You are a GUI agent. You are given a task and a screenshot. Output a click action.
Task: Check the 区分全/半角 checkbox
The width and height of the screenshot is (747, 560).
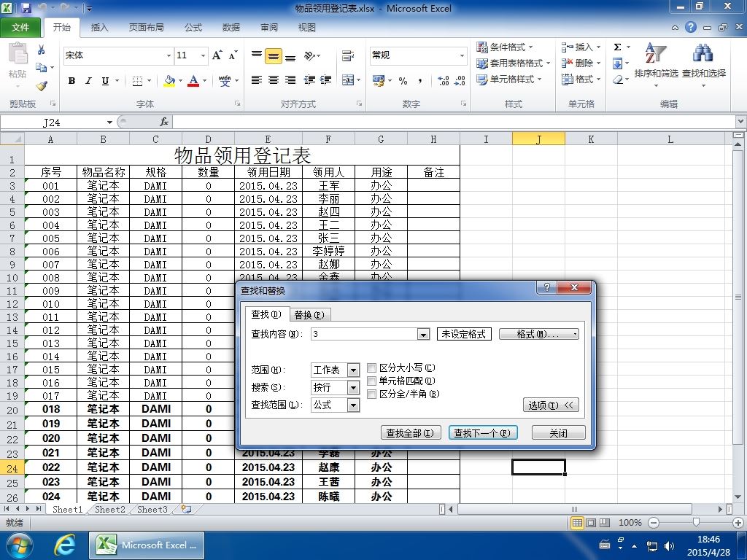point(371,394)
